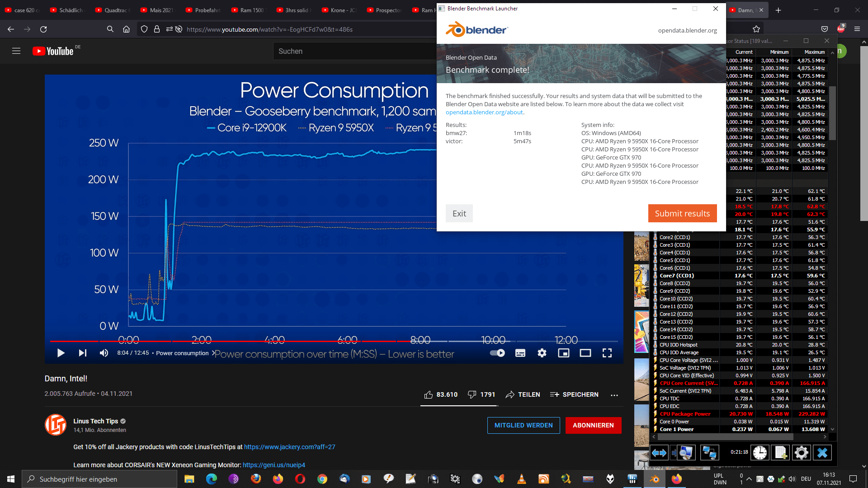Viewport: 868px width, 488px height.
Task: Click the Windows taskbar search box
Action: pos(99,479)
